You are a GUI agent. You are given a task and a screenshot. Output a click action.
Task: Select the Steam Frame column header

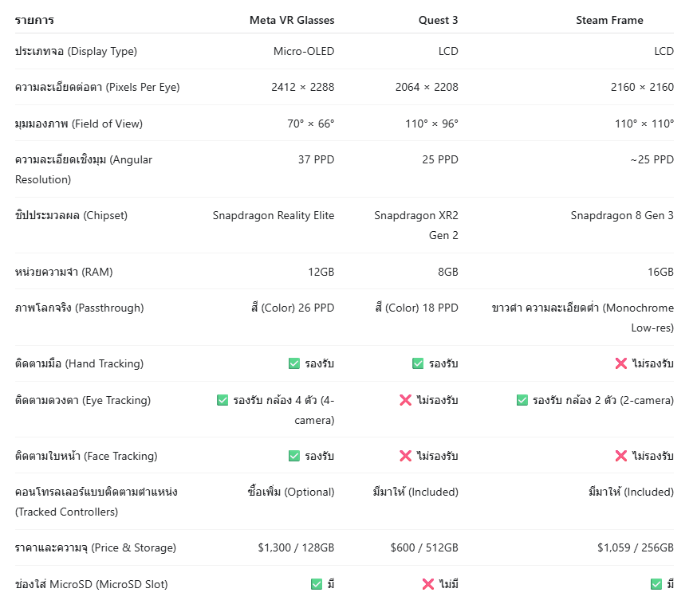click(609, 20)
